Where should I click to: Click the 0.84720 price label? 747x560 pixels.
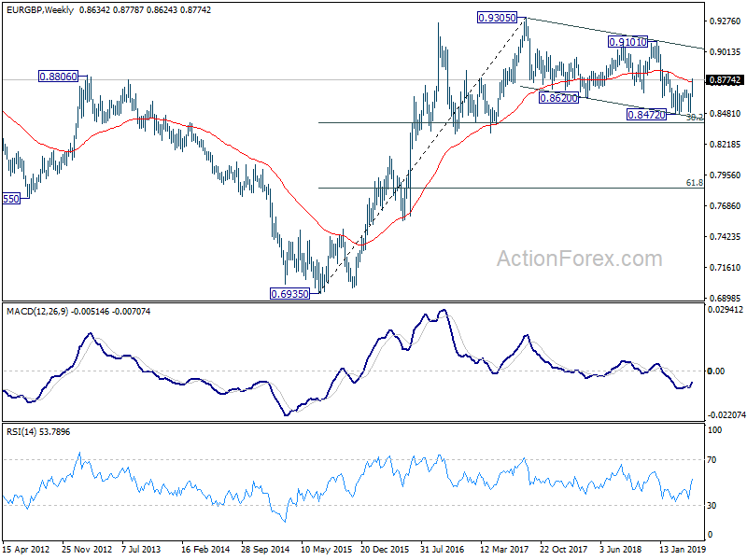[x=646, y=114]
